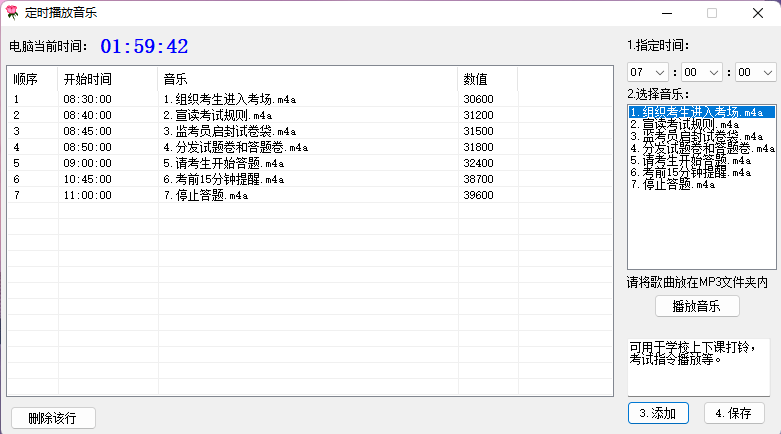This screenshot has height=434, width=781.
Task: Click the value cell 31200
Action: point(478,115)
